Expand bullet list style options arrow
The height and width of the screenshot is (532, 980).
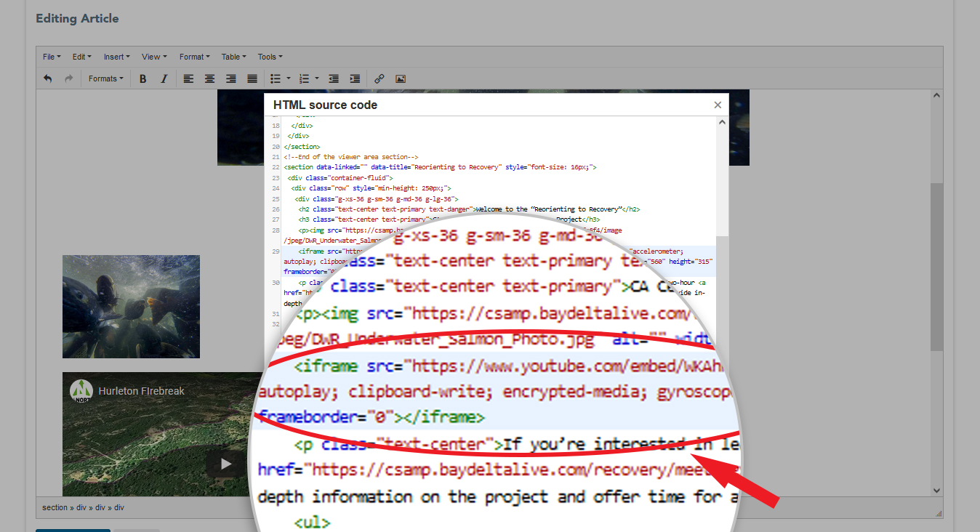[x=289, y=78]
